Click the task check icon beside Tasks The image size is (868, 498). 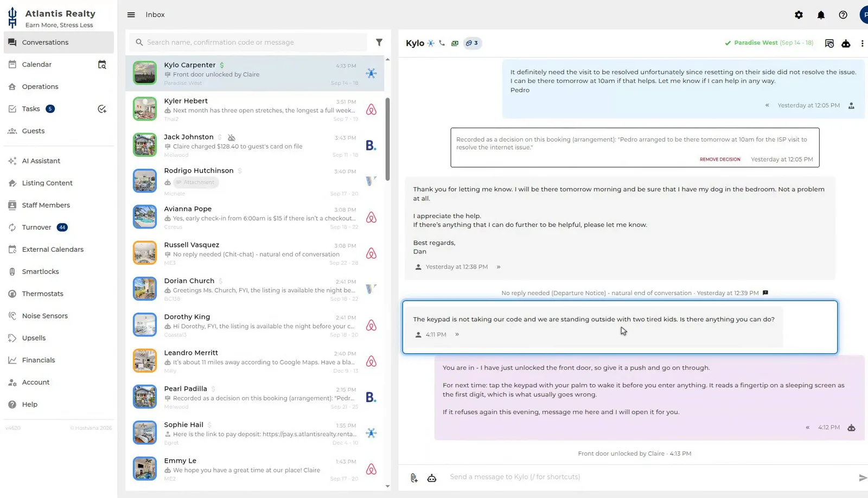[102, 109]
